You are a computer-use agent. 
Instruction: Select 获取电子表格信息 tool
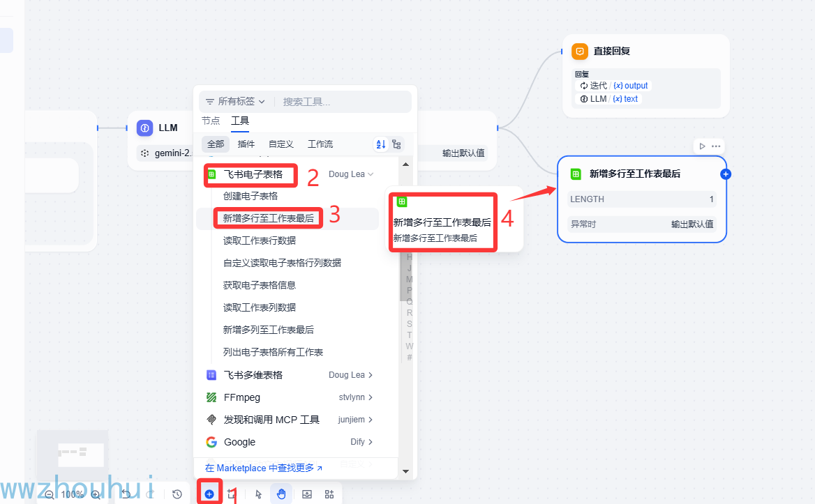[x=260, y=286]
